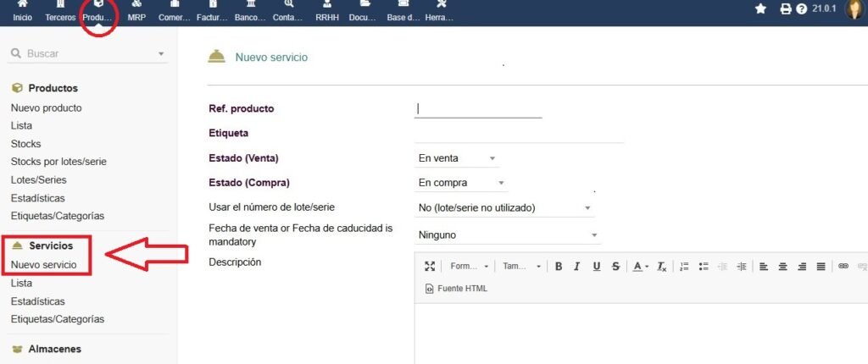Toggle underline formatting in the editor
This screenshot has height=364, width=868.
597,266
